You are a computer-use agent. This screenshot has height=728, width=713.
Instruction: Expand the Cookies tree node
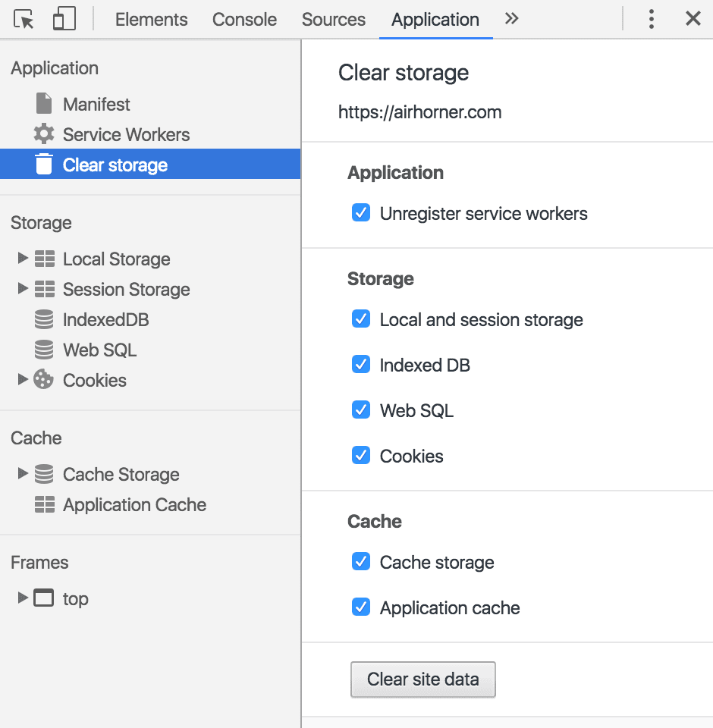(x=23, y=380)
